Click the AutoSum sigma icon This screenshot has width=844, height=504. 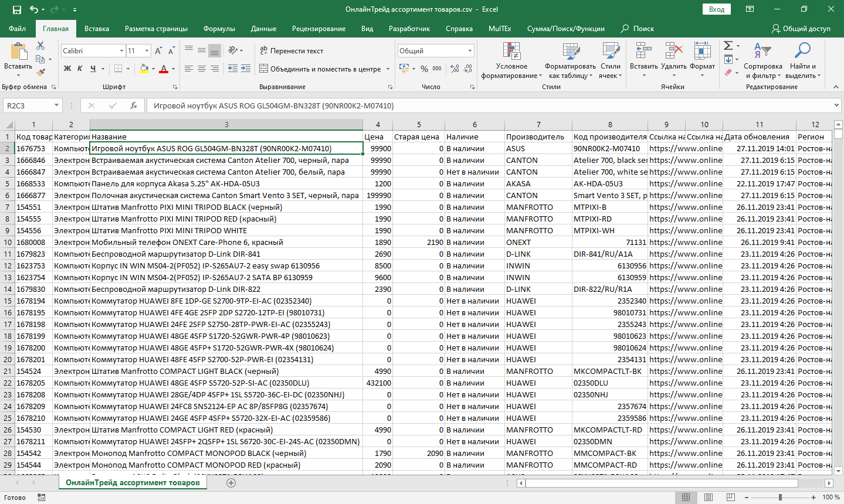coord(728,46)
